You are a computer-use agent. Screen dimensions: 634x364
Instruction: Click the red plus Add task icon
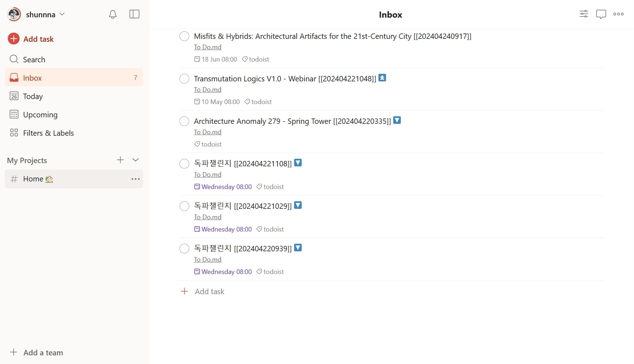[14, 39]
